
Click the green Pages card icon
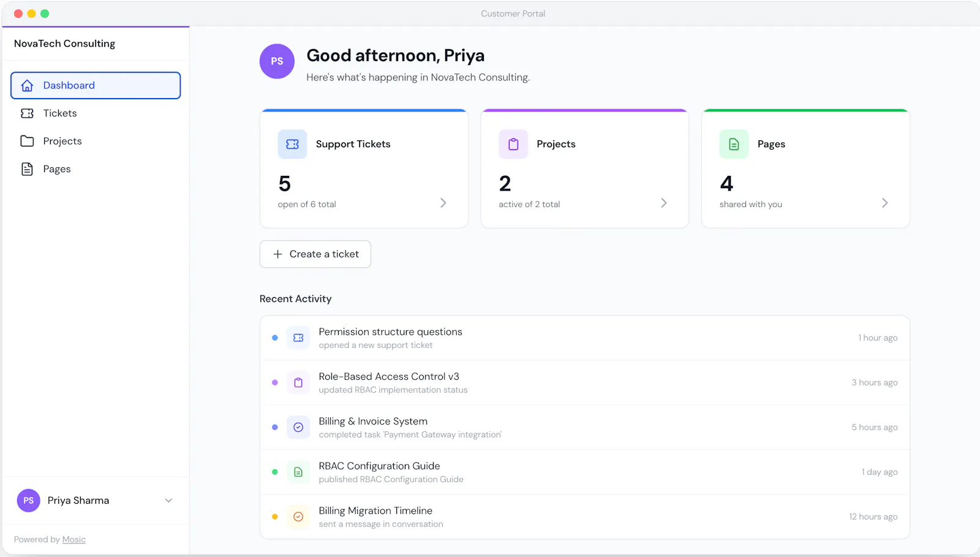tap(734, 144)
